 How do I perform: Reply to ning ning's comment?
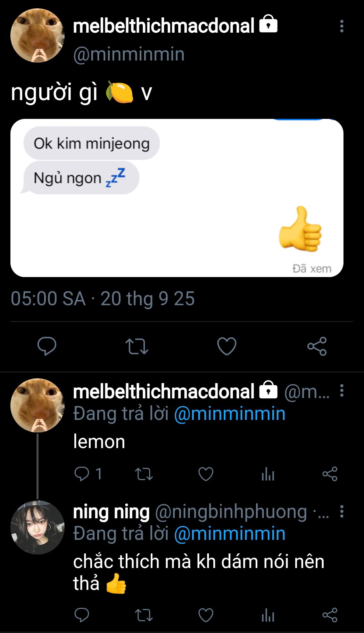[x=82, y=615]
